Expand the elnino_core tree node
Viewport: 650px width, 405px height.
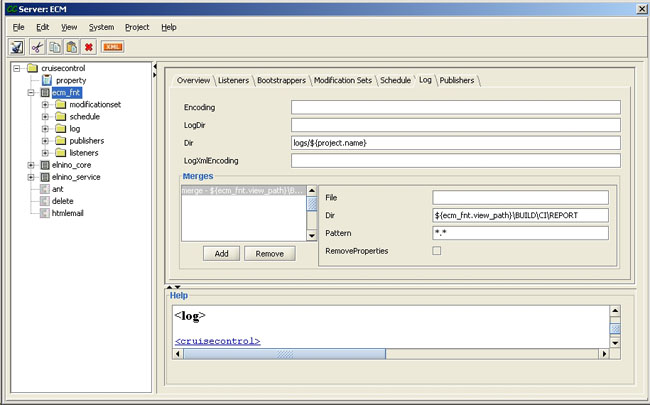click(x=31, y=165)
